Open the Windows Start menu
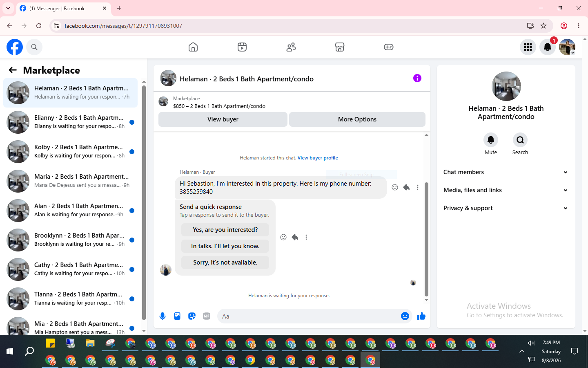 click(10, 351)
